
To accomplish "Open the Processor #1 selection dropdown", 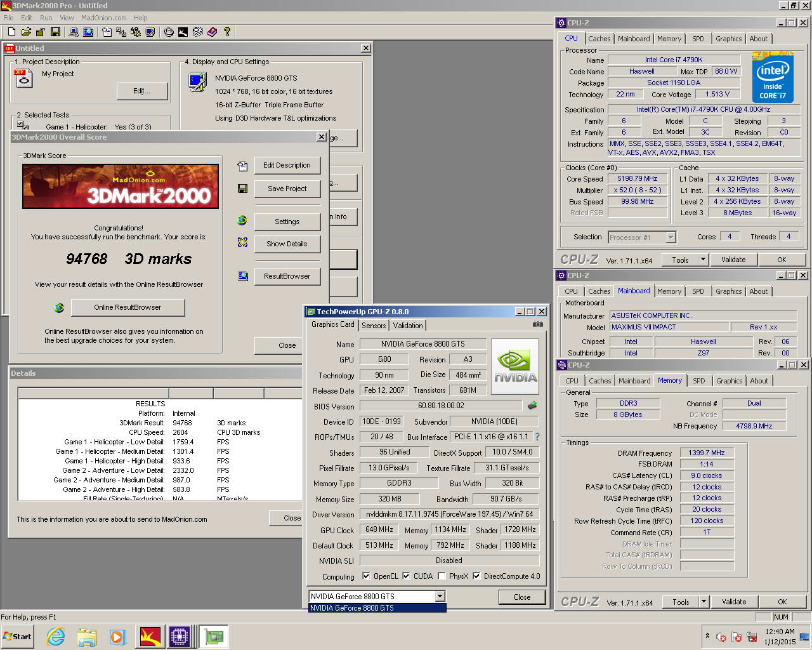I will [x=671, y=237].
